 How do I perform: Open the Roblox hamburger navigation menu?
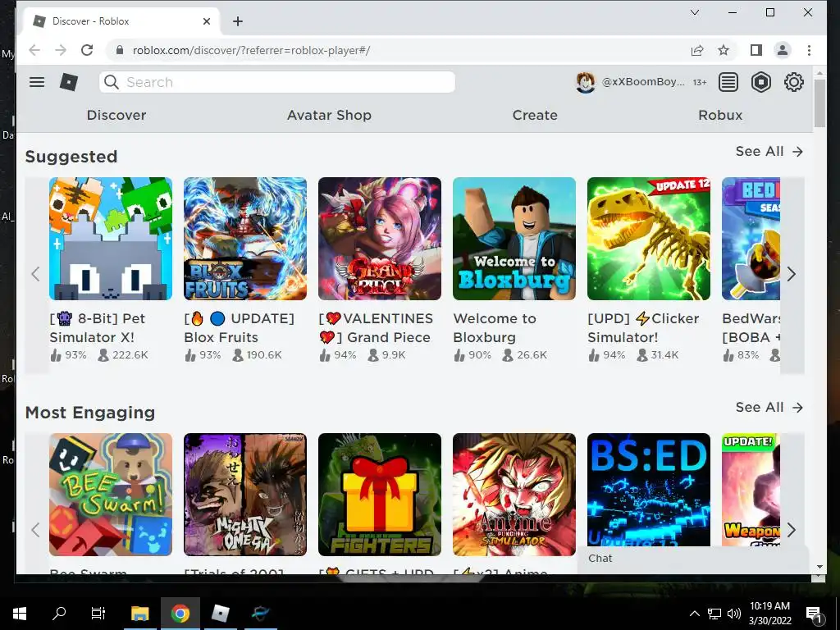(37, 82)
